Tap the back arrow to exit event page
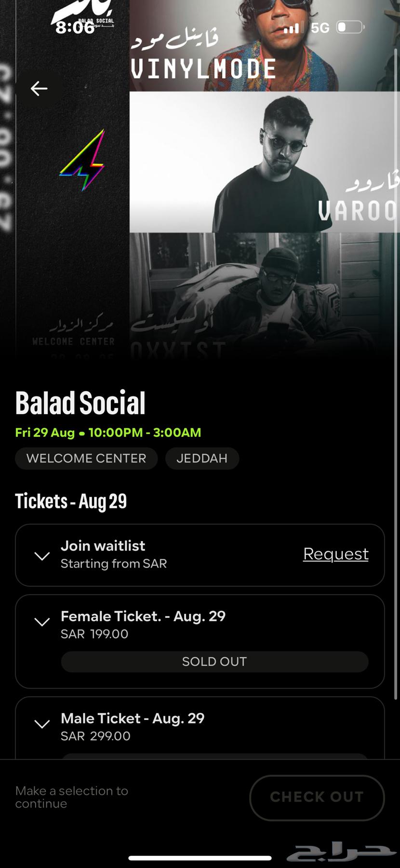 click(x=39, y=88)
